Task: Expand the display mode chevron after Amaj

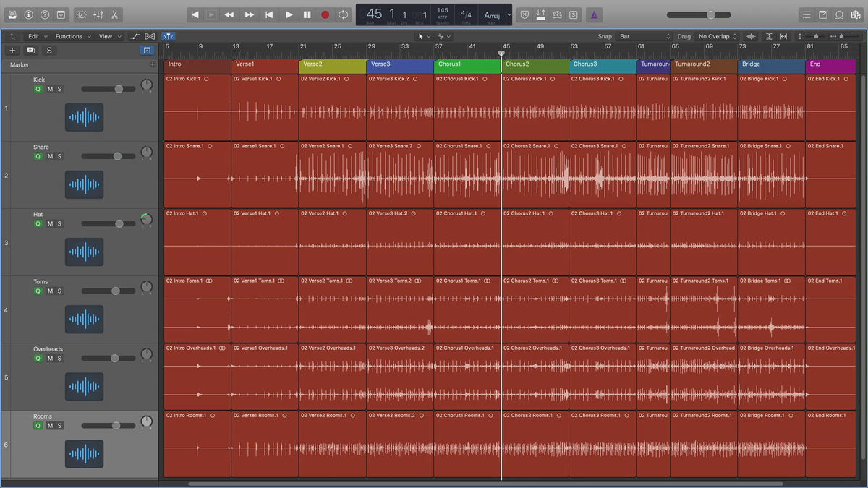Action: 509,14
